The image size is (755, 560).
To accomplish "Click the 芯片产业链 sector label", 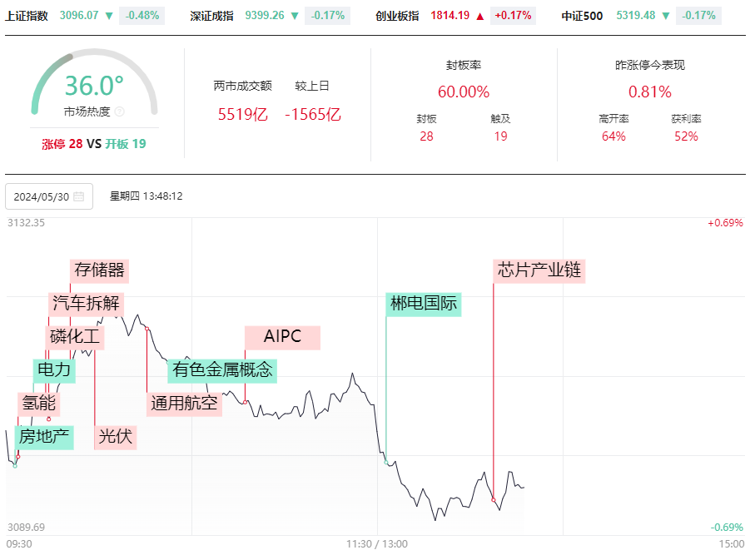I will pos(539,270).
